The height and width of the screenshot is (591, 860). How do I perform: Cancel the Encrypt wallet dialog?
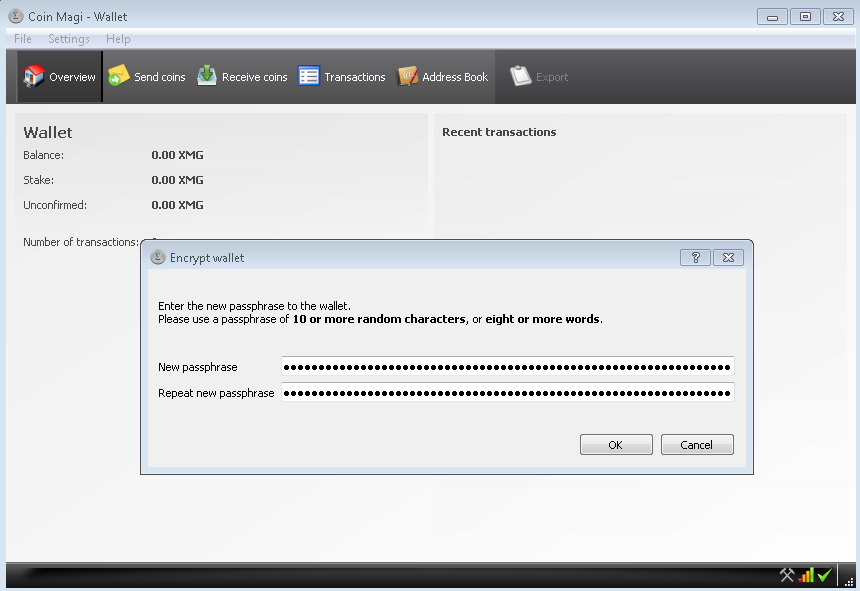pyautogui.click(x=697, y=445)
